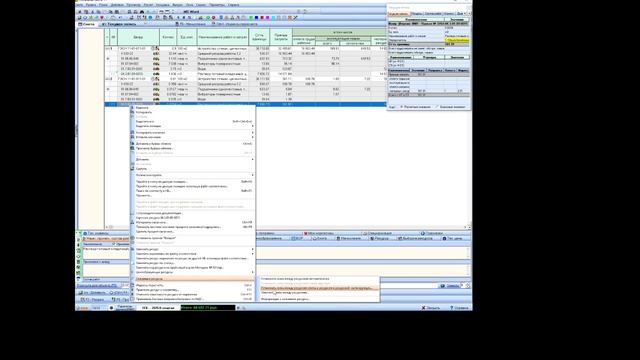Select the Базисные значения radio option

450,107
